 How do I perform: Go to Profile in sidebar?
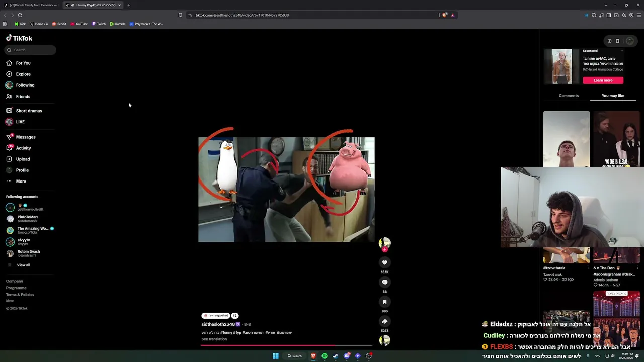(x=18, y=170)
